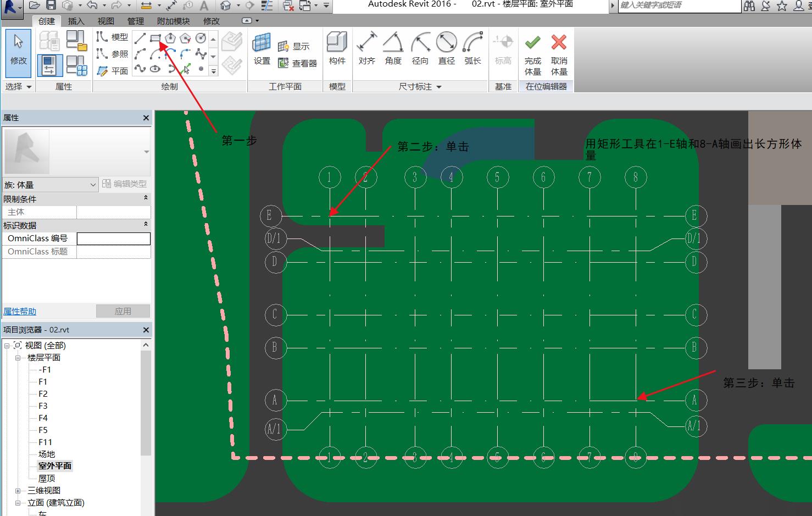Toggle 显示 work plane visibility
This screenshot has height=516, width=812.
point(294,47)
